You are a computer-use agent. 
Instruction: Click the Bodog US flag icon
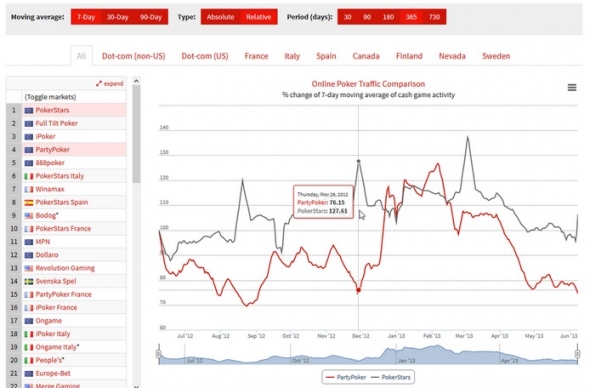29,216
